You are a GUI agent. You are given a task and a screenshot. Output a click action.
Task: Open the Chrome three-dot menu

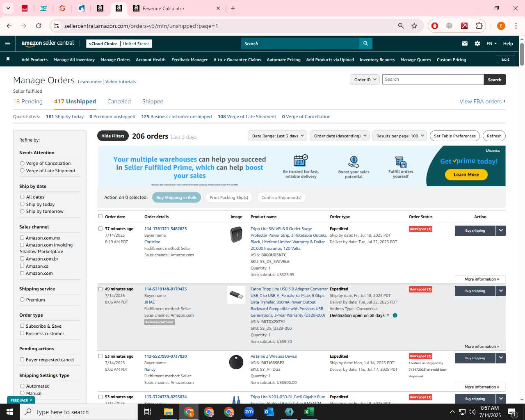pos(516,26)
